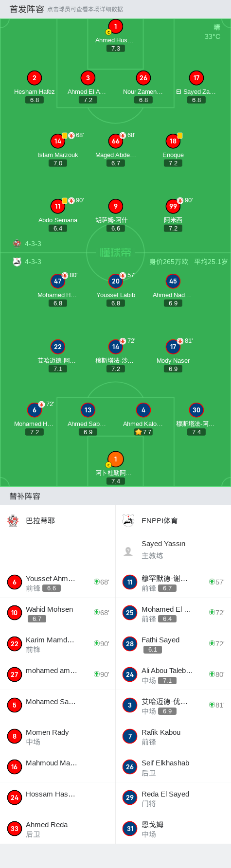Image resolution: width=231 pixels, height=868 pixels.
Task: Open 巴拉蒂耶 team name link
Action: 40,521
